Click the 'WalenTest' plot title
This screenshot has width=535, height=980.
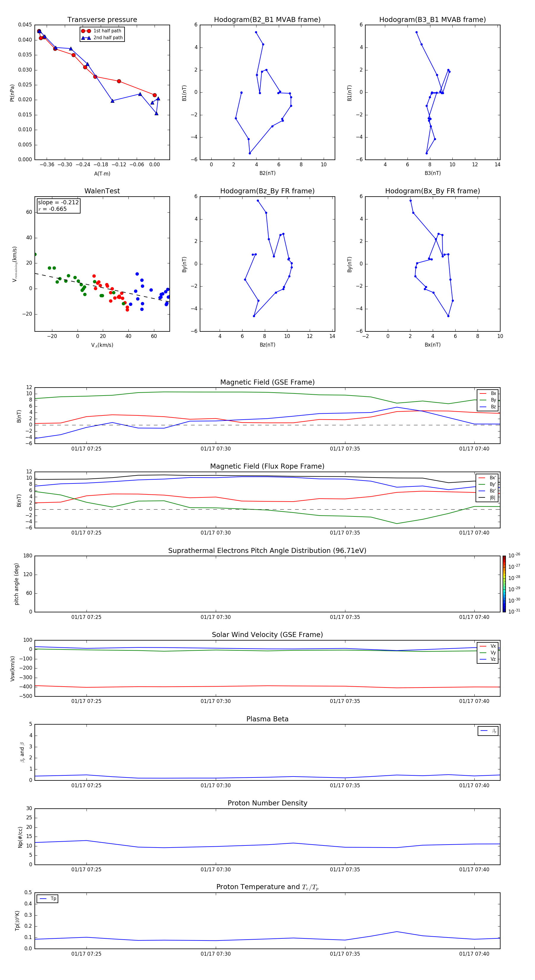102,191
